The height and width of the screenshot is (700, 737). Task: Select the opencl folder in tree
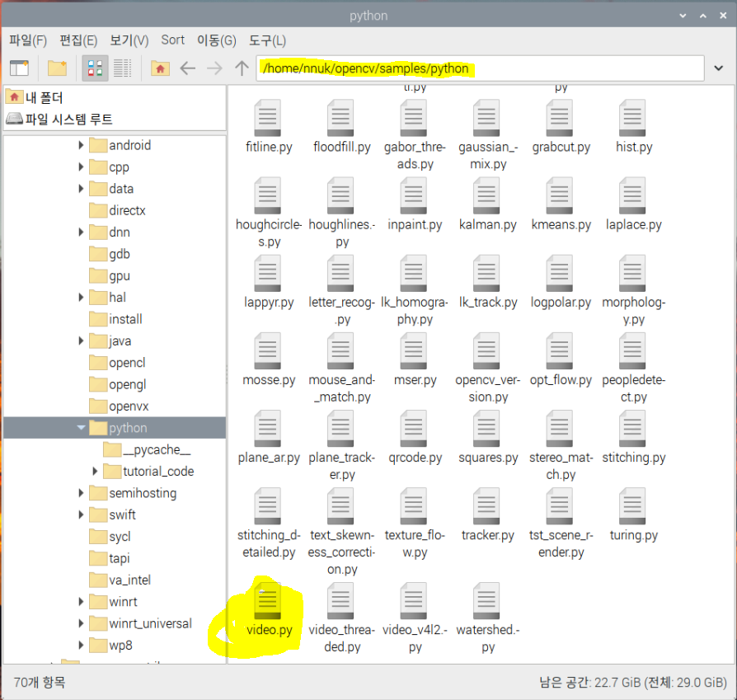118,363
